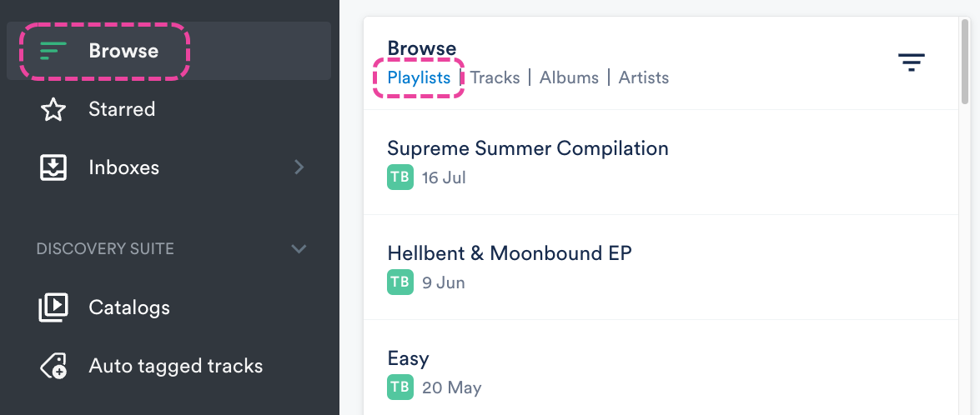
Task: Switch to the Albums tab
Action: coord(569,77)
